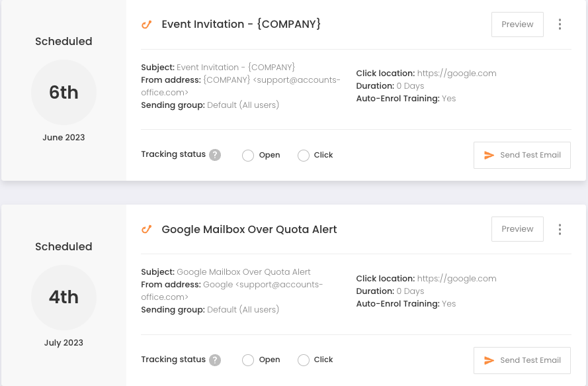Click the paper plane icon in the second Send Test Email button
Viewport: 588px width, 386px height.
(x=489, y=360)
